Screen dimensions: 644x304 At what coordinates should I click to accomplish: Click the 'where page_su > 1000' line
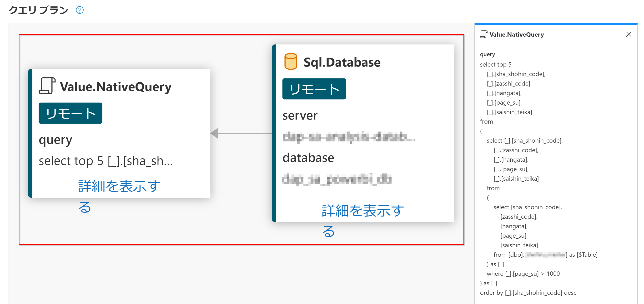[523, 274]
